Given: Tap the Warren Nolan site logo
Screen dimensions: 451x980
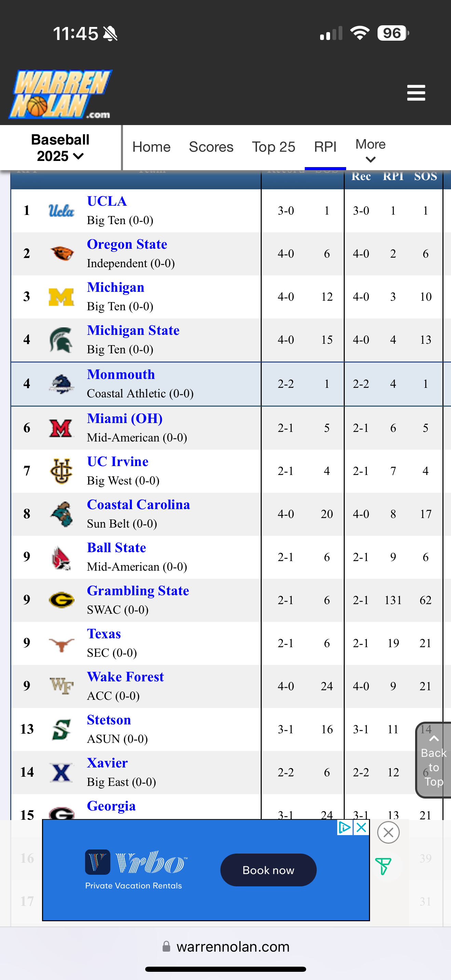Looking at the screenshot, I should coord(61,94).
